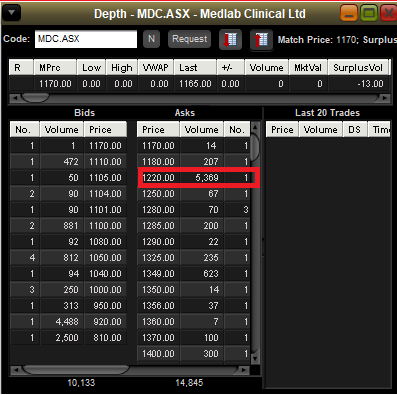Maximize the Depth window
Screen dimensions: 397x395
tap(369, 13)
